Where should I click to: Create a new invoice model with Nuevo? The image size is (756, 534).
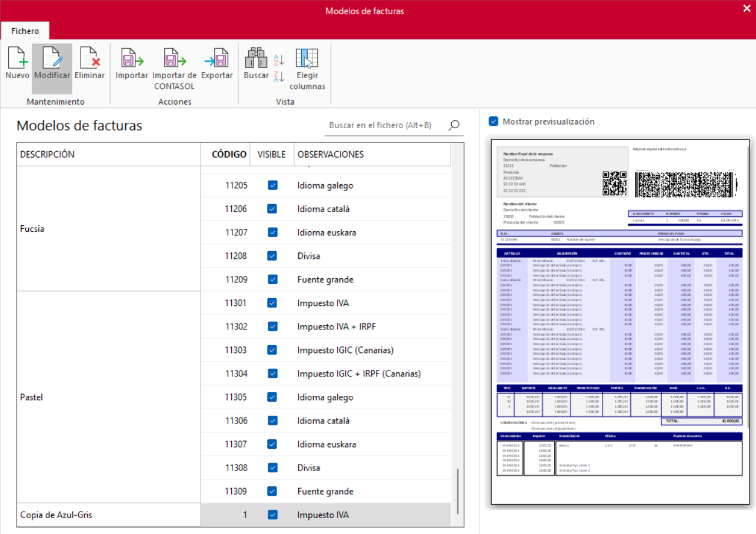[17, 64]
